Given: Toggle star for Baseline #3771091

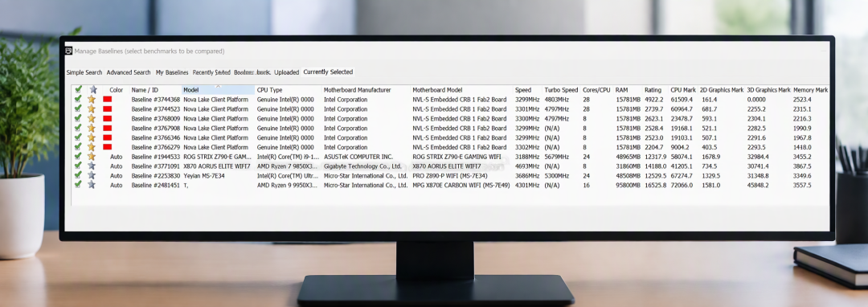Looking at the screenshot, I should (x=92, y=166).
